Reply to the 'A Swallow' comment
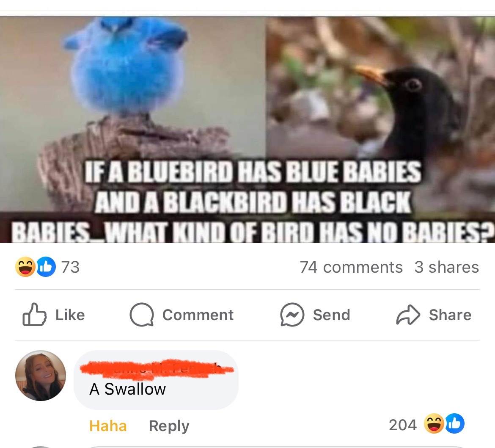The image size is (495, 448). pyautogui.click(x=169, y=426)
